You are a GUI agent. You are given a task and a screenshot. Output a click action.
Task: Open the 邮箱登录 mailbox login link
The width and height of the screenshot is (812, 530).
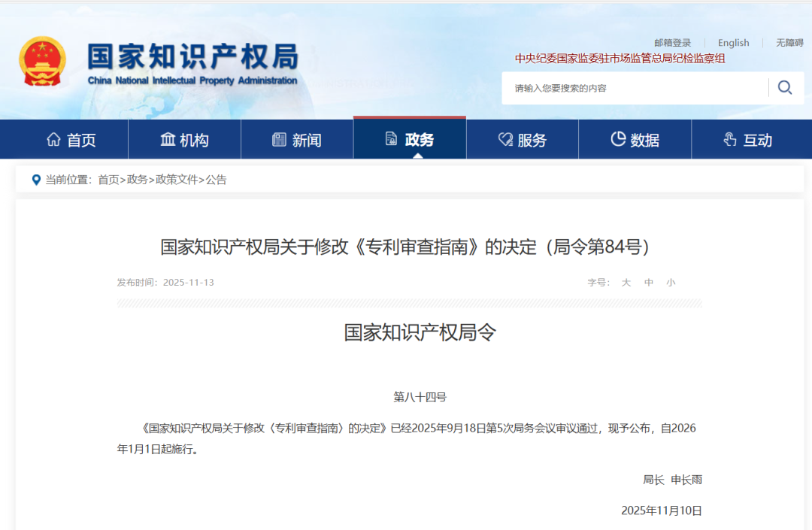672,43
